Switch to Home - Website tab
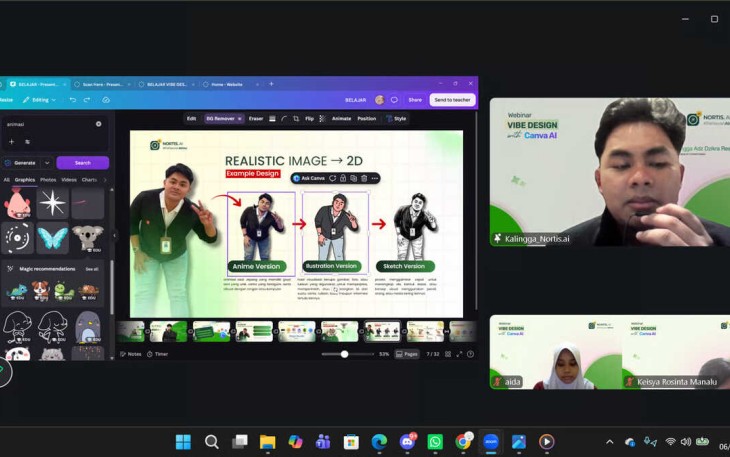The height and width of the screenshot is (457, 730). 227,84
